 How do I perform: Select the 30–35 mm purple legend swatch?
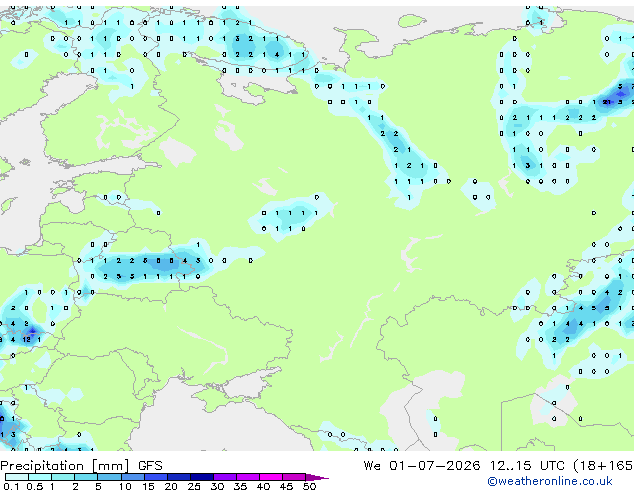point(225,477)
